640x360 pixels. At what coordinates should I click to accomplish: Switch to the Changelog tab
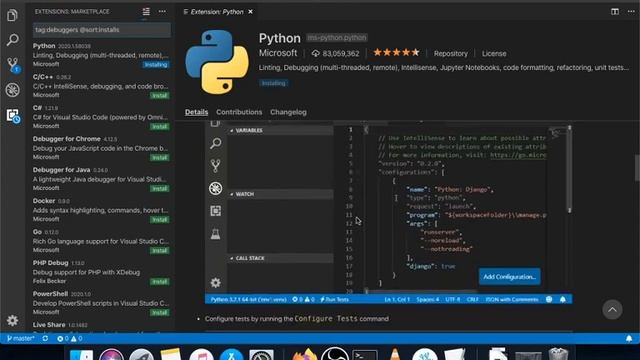(x=288, y=112)
